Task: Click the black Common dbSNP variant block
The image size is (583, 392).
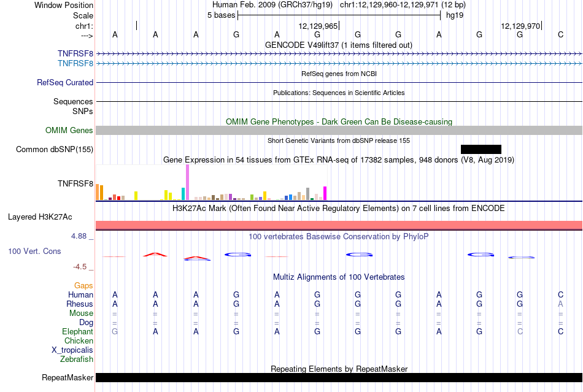Action: point(481,149)
